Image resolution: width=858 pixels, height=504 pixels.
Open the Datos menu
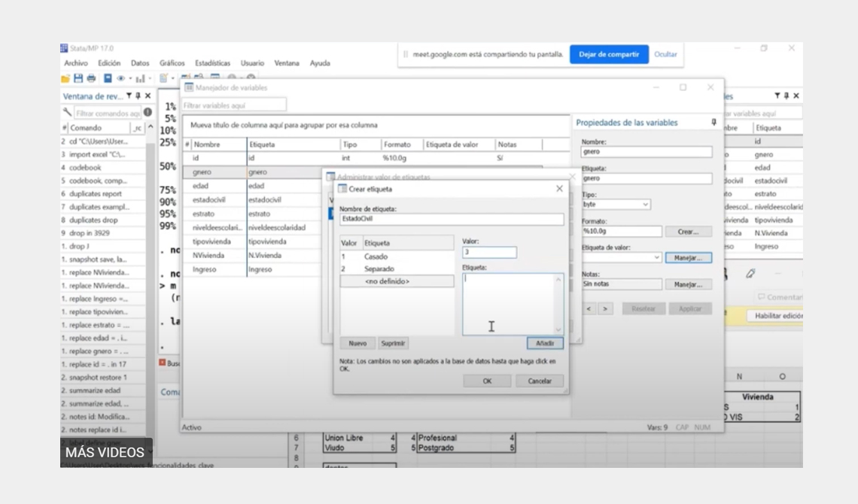click(140, 63)
